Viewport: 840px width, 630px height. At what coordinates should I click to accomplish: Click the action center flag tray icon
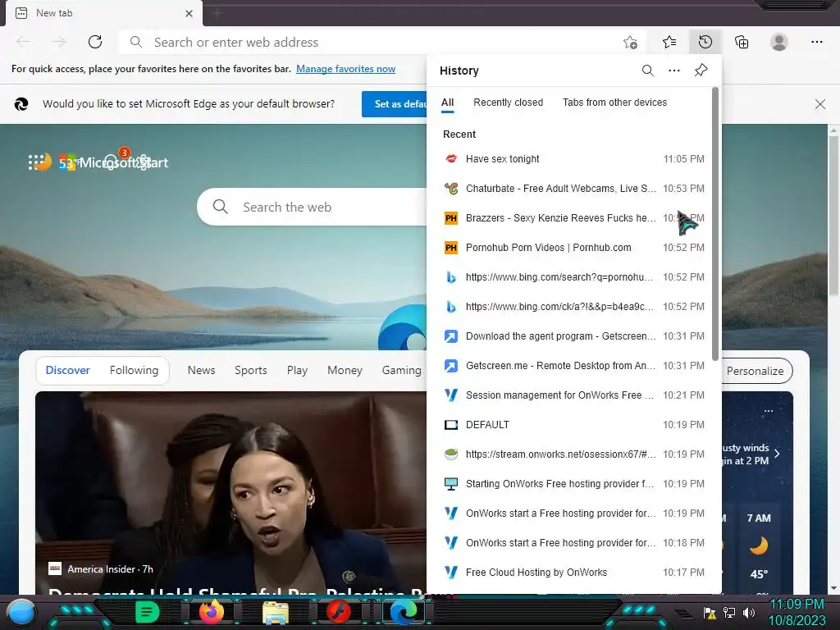710,612
